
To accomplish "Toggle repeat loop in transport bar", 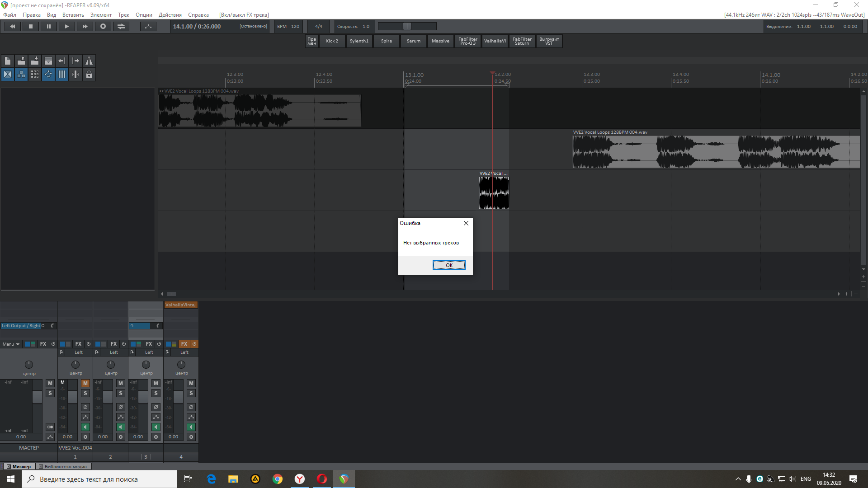I will [x=121, y=27].
